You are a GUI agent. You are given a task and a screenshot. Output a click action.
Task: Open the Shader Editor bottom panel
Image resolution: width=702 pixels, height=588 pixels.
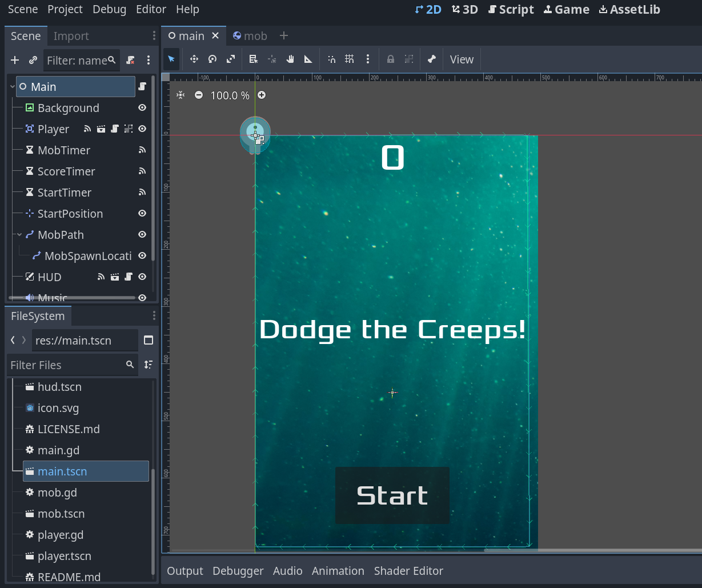[408, 571]
